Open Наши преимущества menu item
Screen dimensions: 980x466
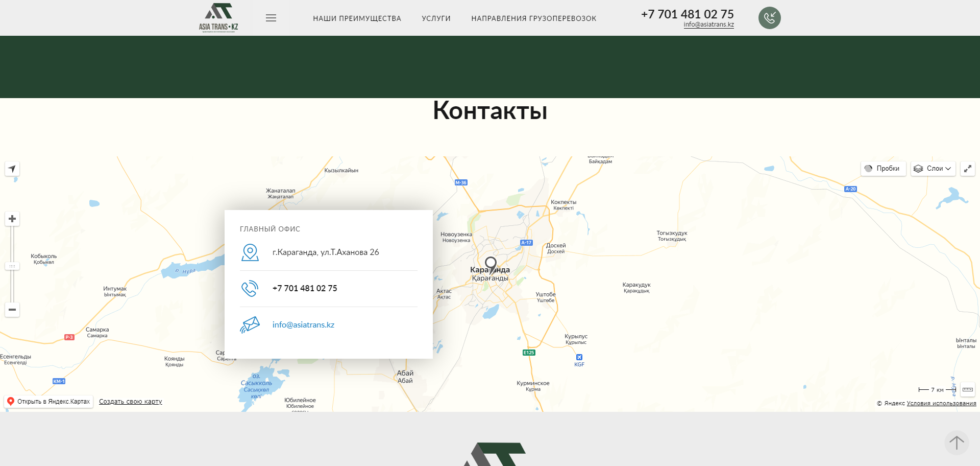357,18
